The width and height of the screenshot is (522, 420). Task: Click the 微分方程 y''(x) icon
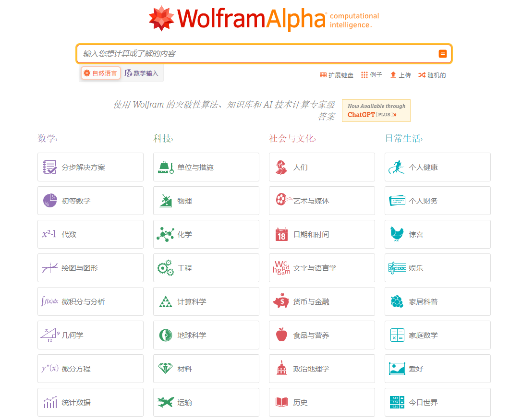50,368
